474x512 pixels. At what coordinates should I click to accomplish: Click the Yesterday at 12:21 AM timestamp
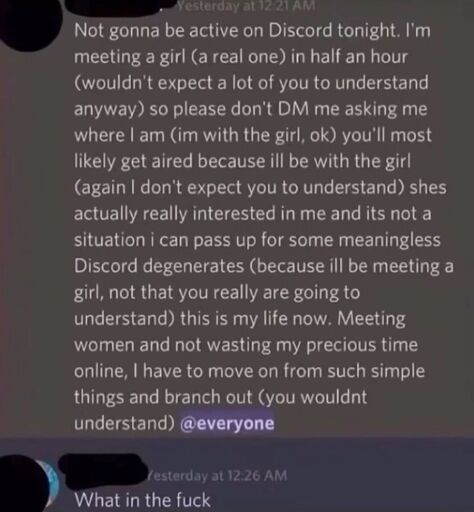click(246, 6)
